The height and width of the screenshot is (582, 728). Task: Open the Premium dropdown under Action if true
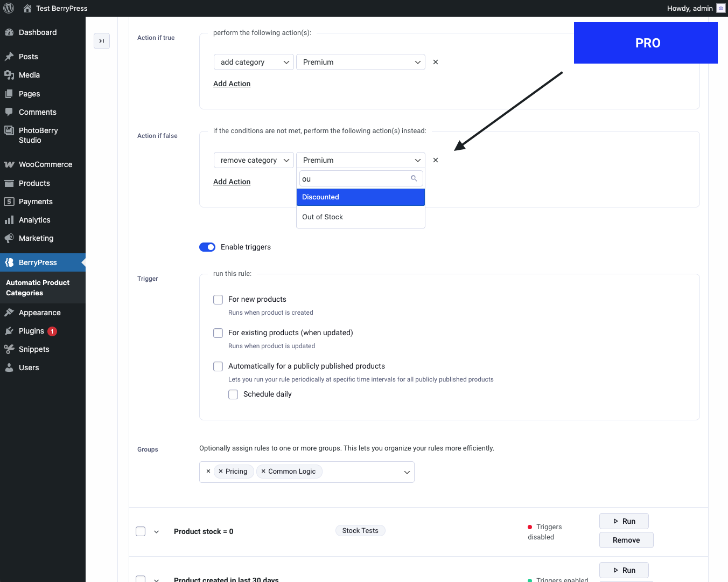361,62
